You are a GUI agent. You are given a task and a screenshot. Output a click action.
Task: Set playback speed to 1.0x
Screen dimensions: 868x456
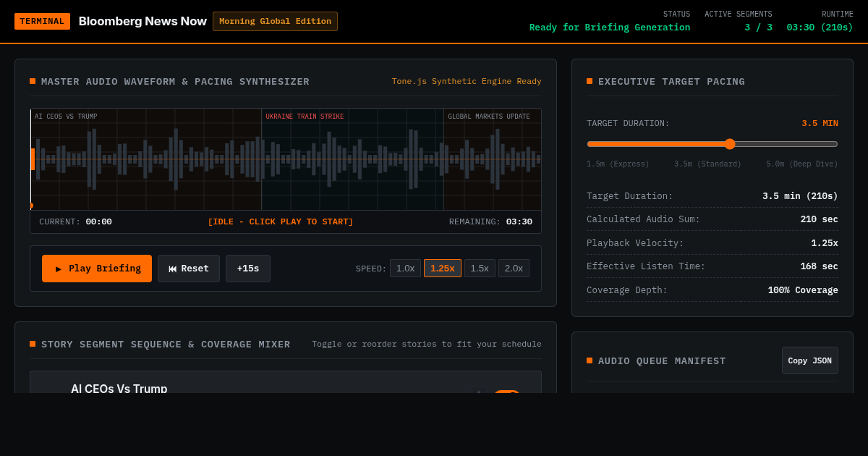point(405,269)
